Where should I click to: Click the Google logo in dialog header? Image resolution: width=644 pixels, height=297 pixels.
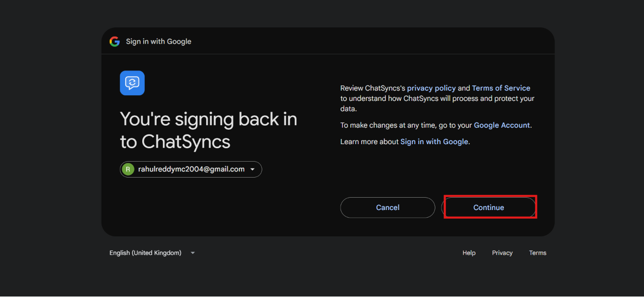click(114, 42)
